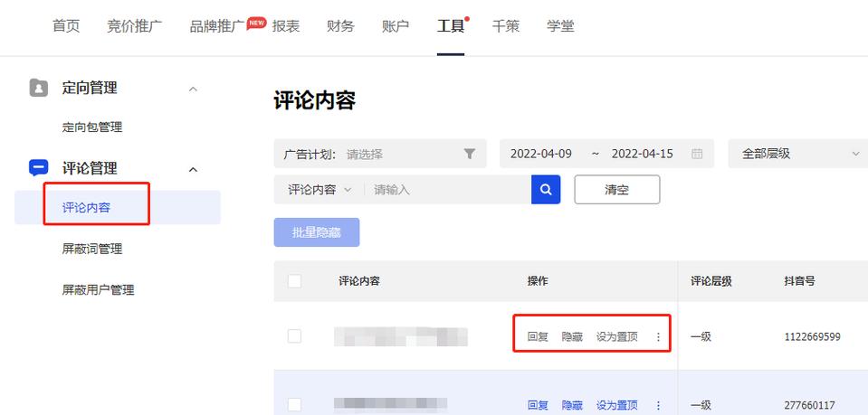This screenshot has height=415, width=868.
Task: Open more options for the 1122669599 row
Action: point(658,336)
